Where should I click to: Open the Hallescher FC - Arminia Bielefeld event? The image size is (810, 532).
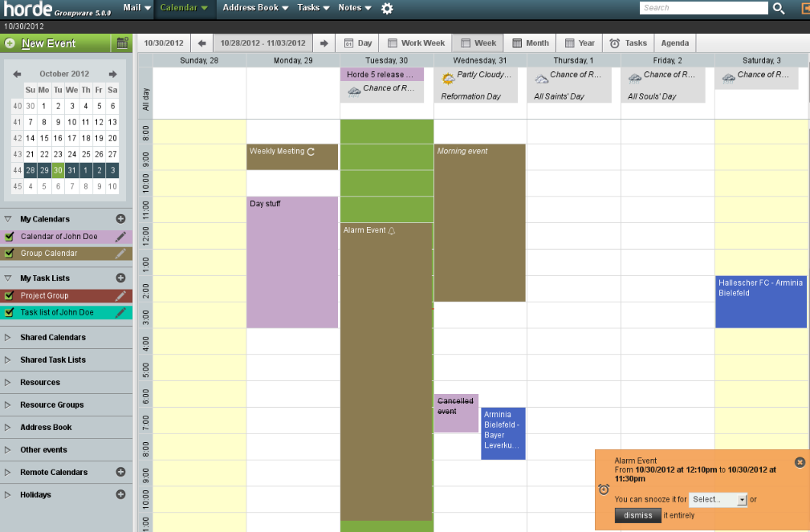pyautogui.click(x=761, y=303)
